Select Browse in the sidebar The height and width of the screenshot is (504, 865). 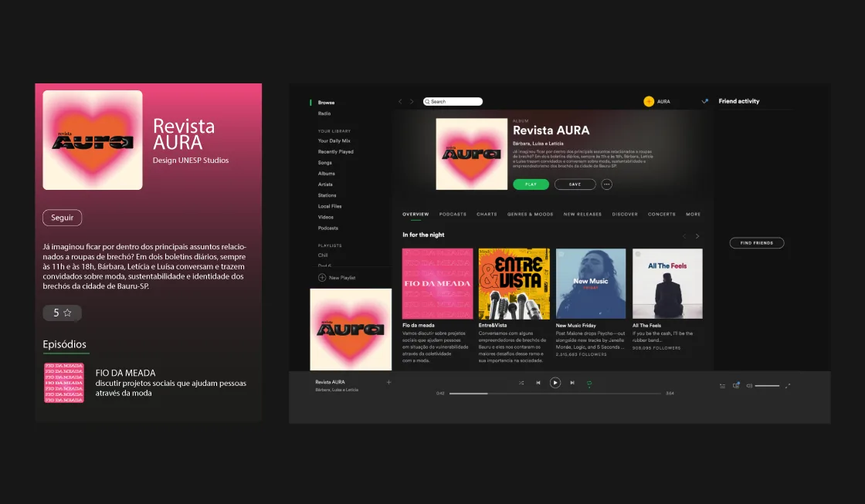point(326,103)
